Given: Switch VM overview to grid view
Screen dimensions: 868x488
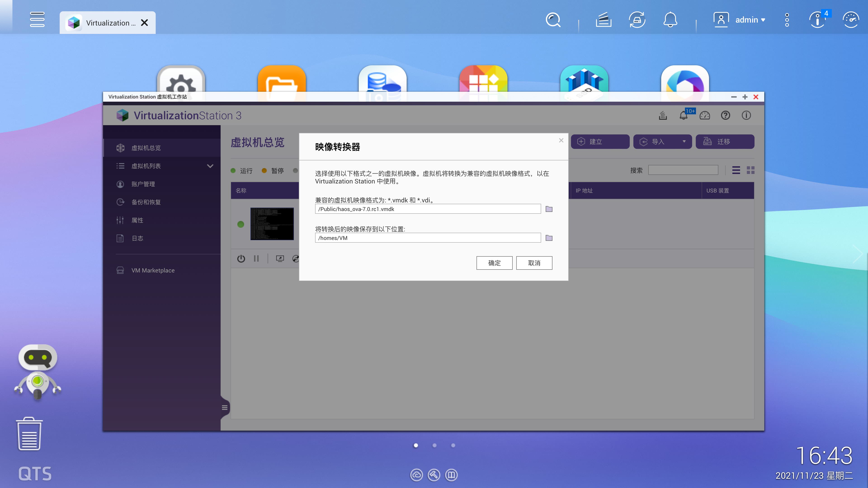Looking at the screenshot, I should [750, 170].
